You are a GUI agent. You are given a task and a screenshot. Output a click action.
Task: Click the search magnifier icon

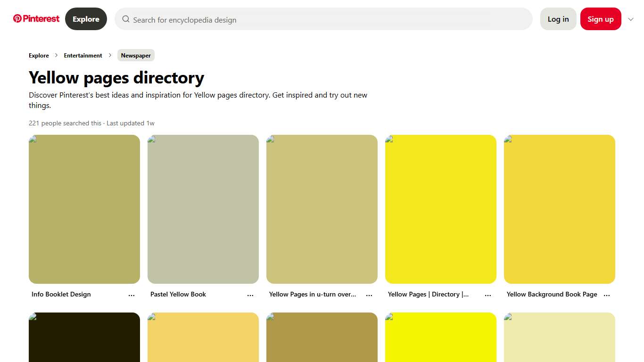coord(126,19)
